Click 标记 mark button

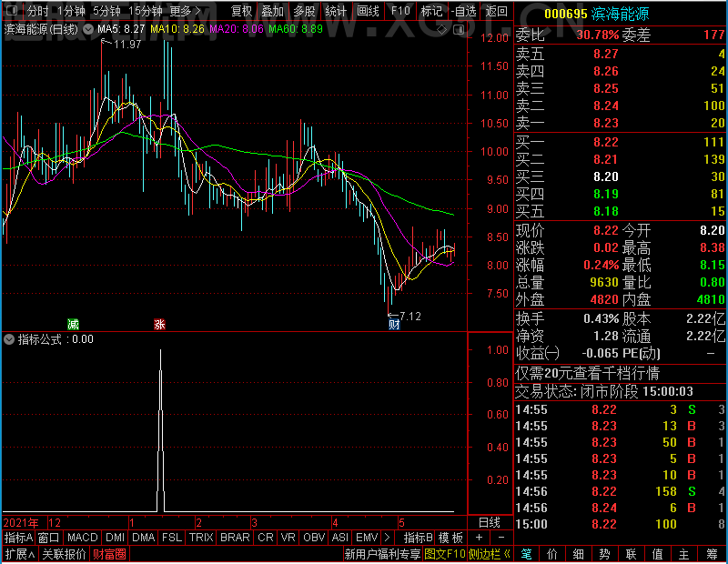pos(431,11)
